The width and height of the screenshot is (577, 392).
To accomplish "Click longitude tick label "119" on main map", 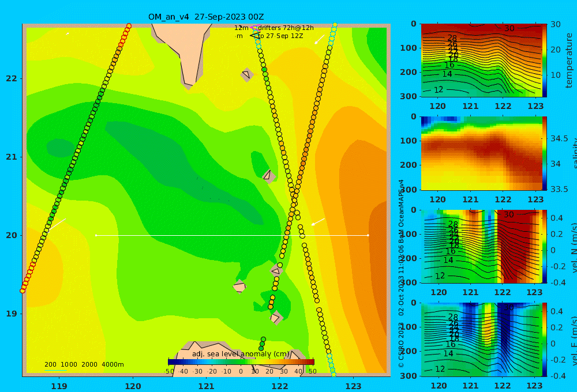I will pyautogui.click(x=59, y=386).
